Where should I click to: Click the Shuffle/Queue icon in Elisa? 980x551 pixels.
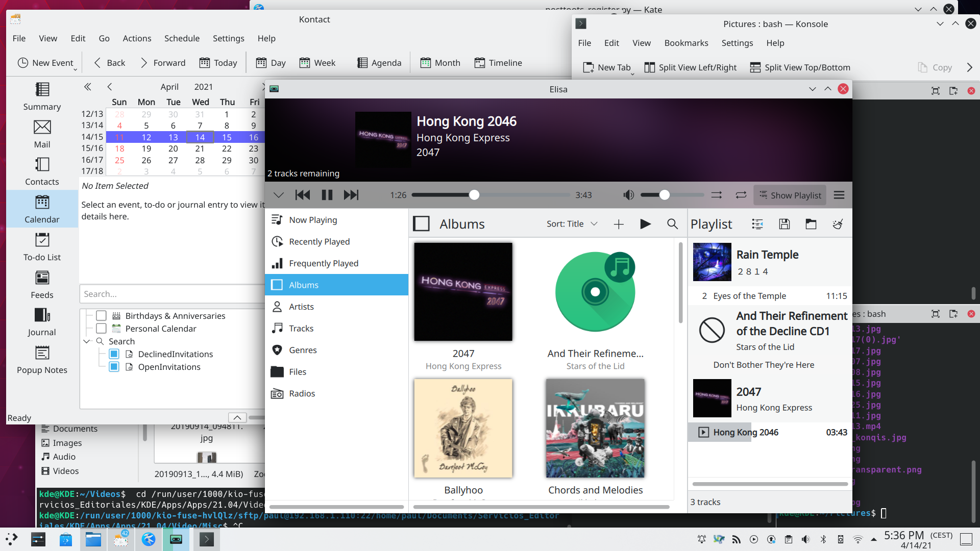[x=716, y=195]
